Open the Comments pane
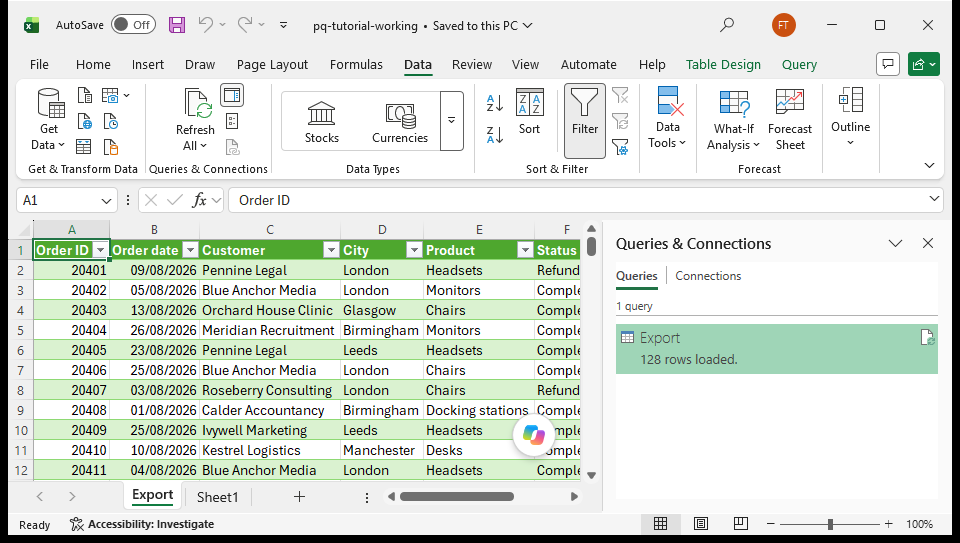This screenshot has width=960, height=543. [x=888, y=64]
